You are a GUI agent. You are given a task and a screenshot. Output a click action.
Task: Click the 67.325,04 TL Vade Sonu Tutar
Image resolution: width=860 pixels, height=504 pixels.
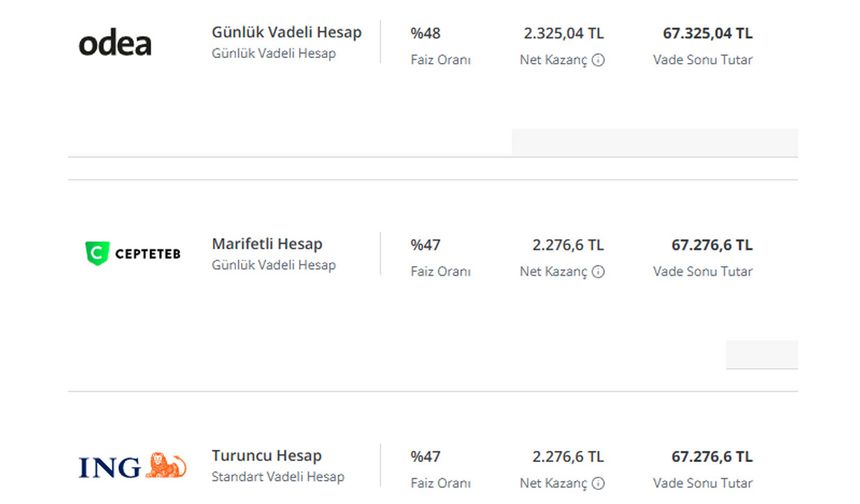[x=708, y=33]
